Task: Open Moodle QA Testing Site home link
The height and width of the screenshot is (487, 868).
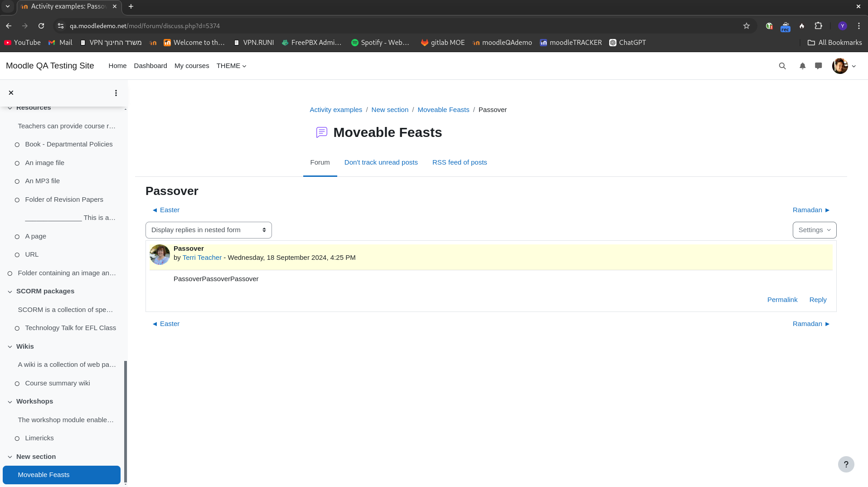Action: (50, 66)
